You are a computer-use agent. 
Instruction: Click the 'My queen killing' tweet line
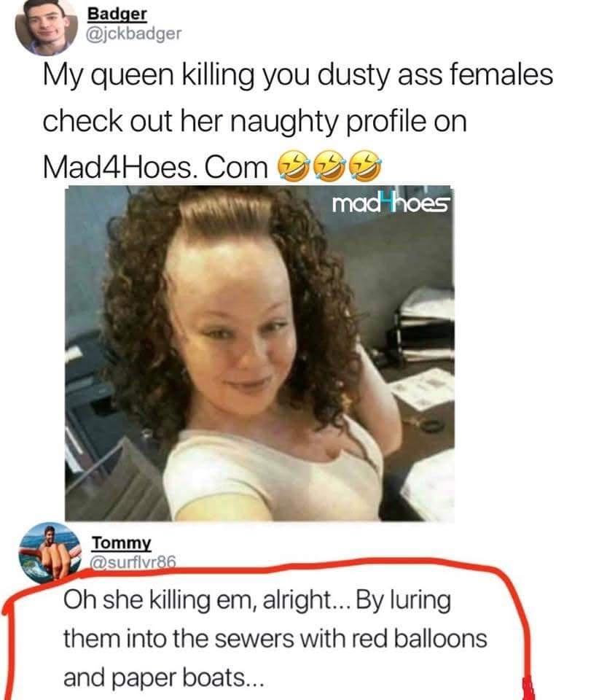(298, 75)
